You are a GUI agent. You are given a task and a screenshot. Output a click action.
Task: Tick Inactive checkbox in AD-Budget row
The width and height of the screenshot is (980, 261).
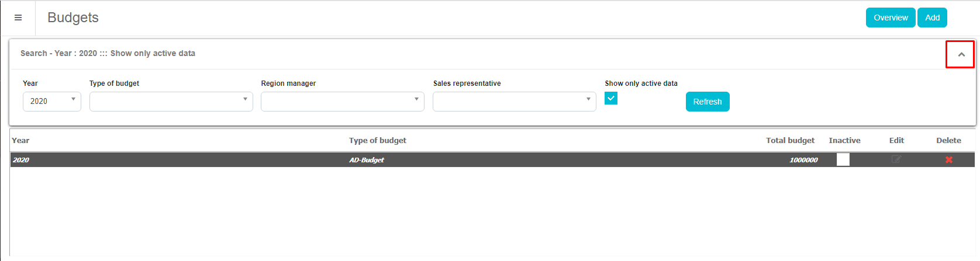[843, 159]
